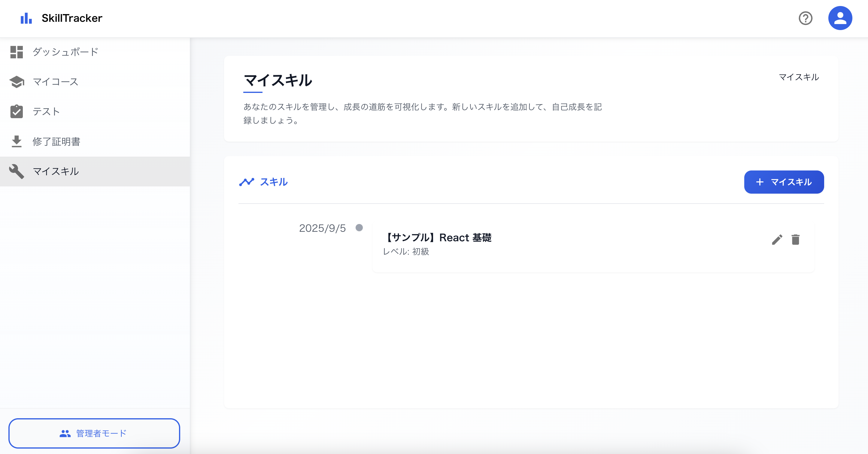This screenshot has width=868, height=454.
Task: Click the マイコース course icon
Action: (17, 81)
